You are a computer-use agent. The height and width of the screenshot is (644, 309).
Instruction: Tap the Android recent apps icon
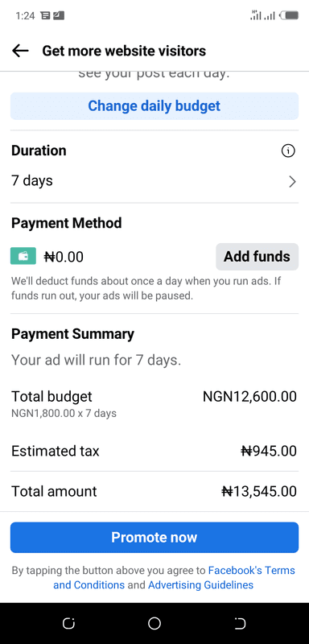pyautogui.click(x=68, y=624)
